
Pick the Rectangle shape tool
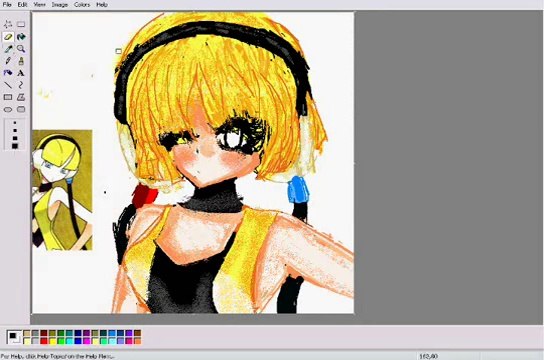[x=8, y=97]
